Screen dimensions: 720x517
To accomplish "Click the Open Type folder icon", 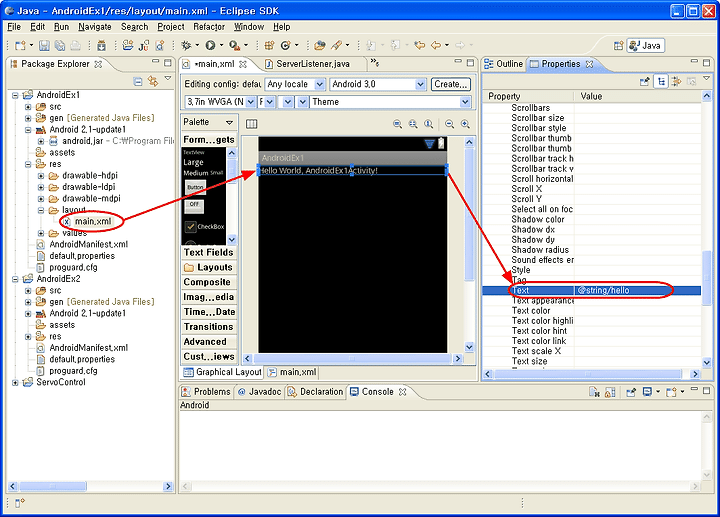I will tap(320, 45).
